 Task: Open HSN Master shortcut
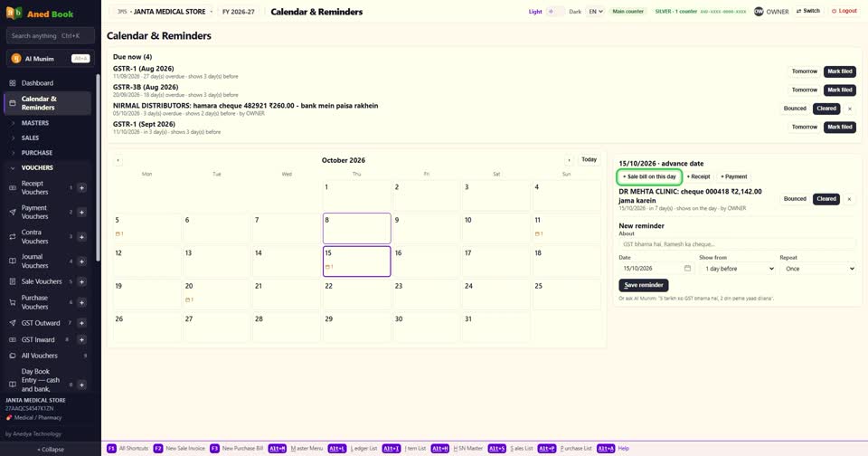point(457,448)
